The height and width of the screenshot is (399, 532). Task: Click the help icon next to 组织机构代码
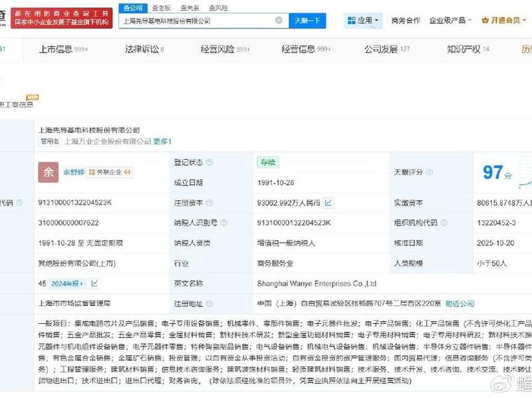pyautogui.click(x=444, y=223)
